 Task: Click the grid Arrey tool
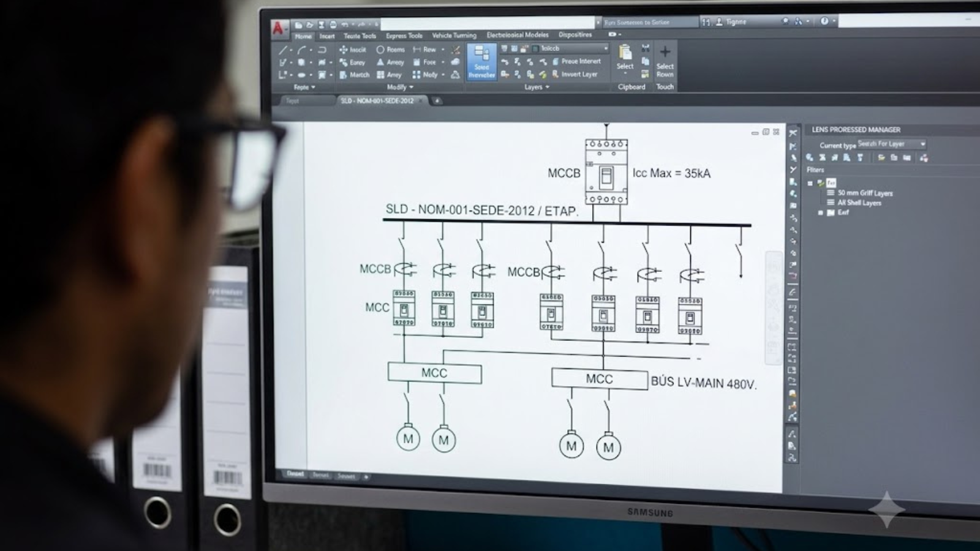[x=389, y=75]
